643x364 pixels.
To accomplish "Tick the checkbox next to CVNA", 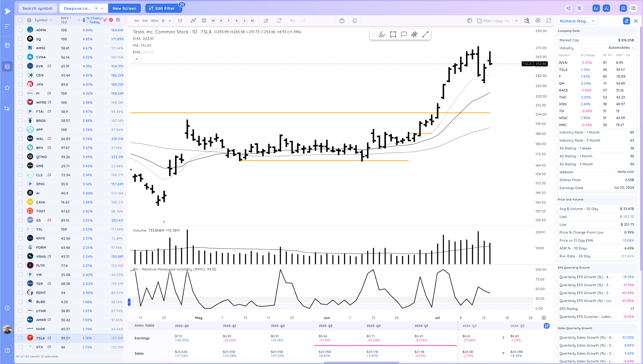I will point(21,57).
